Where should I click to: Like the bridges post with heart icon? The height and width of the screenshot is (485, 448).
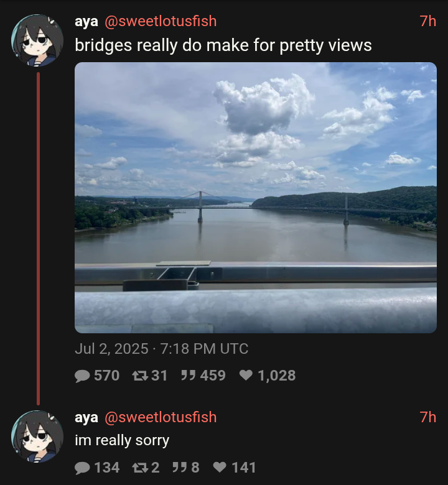click(x=246, y=376)
